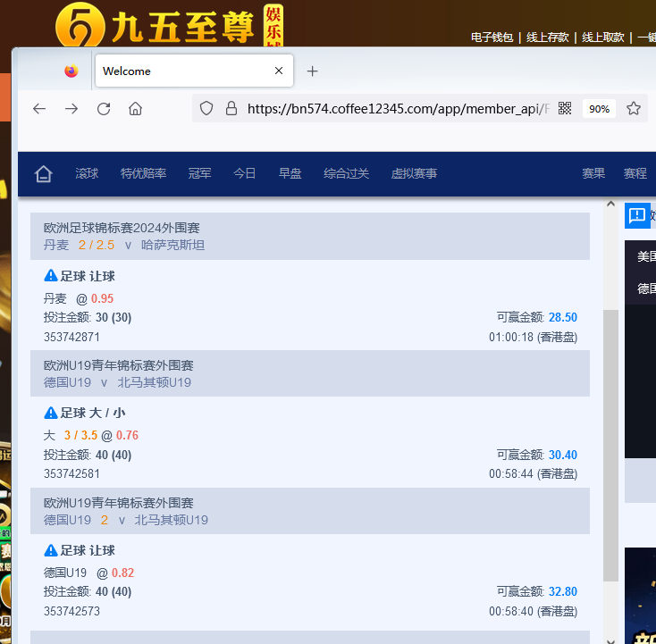
Task: Click the blue chat bubble alert icon
Action: click(x=636, y=215)
